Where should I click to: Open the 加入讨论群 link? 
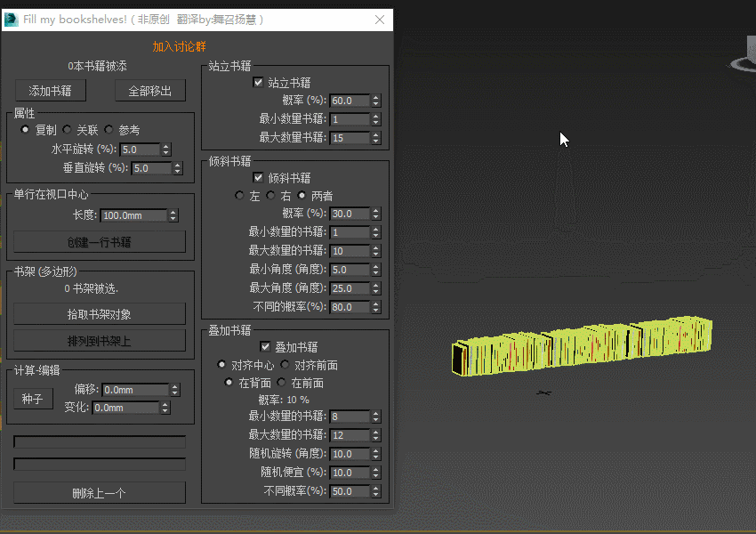tap(179, 45)
